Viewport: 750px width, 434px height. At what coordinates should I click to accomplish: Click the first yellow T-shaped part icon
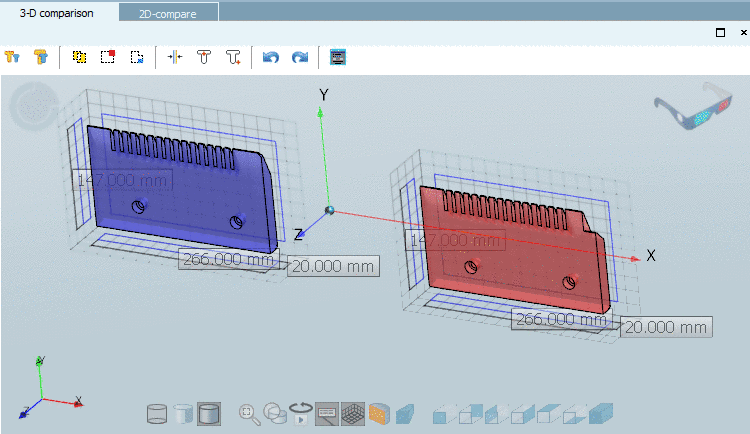click(12, 58)
